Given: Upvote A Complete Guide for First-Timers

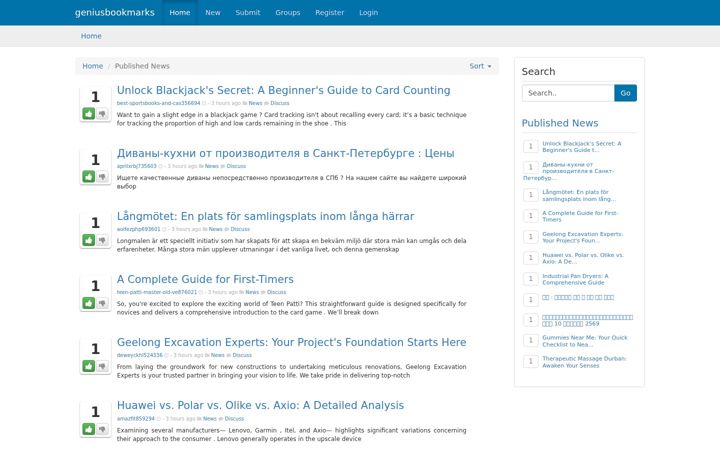Looking at the screenshot, I should (89, 303).
